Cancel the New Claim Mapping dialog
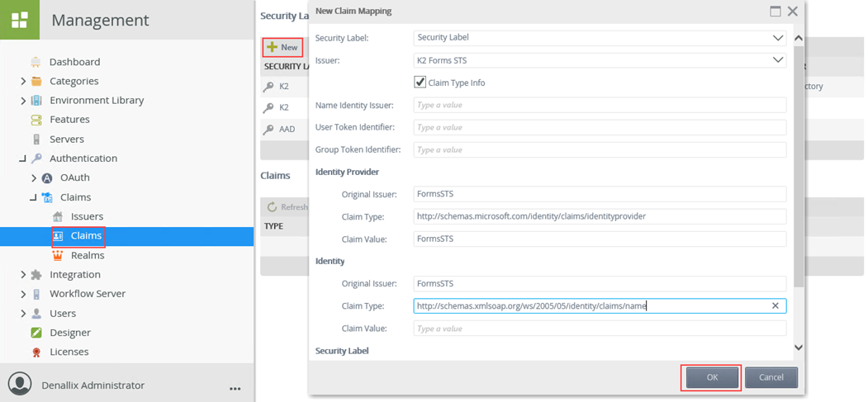 pos(771,378)
